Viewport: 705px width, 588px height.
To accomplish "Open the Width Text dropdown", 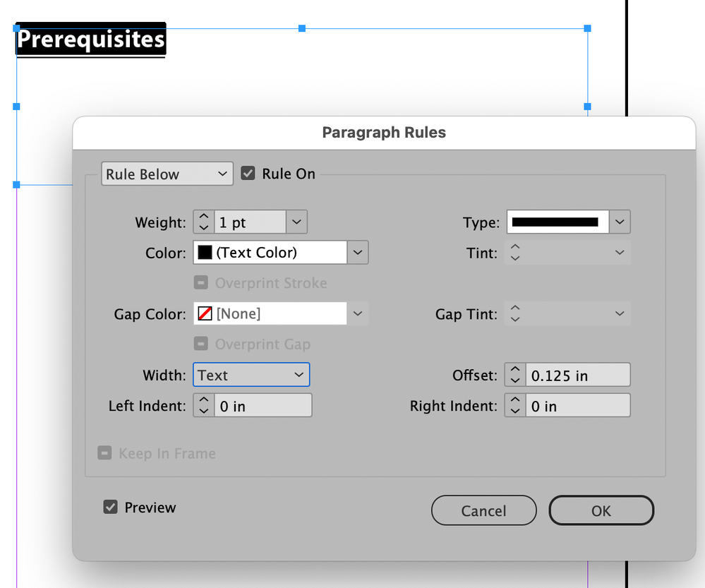I will (x=251, y=376).
